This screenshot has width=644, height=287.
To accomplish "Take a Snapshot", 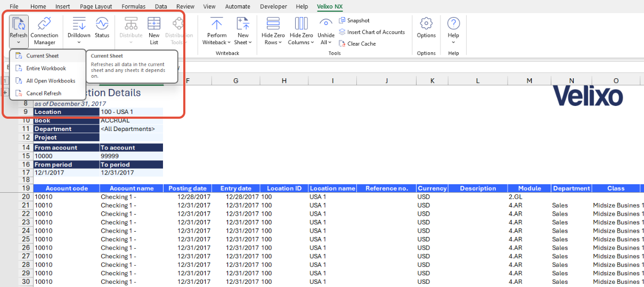I will pos(354,20).
